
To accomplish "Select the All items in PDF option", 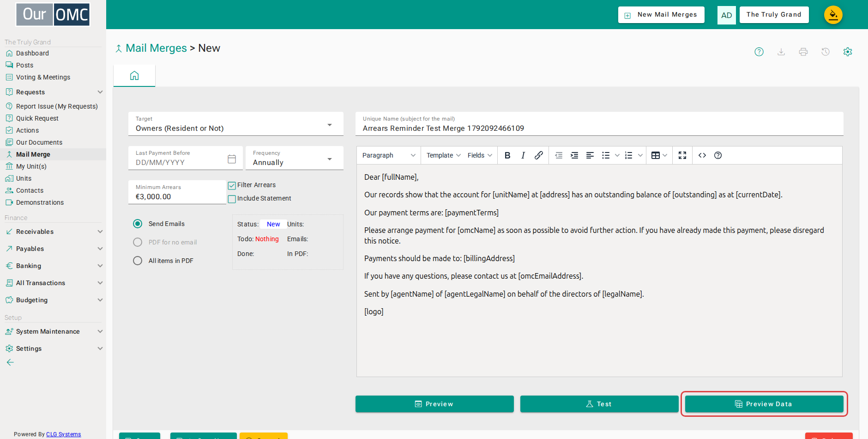I will [138, 261].
